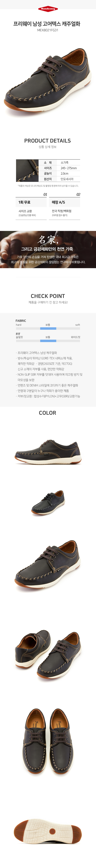The height and width of the screenshot is (868, 96).
Task: Click the product code MEX8021FG31
Action: [x=48, y=30]
